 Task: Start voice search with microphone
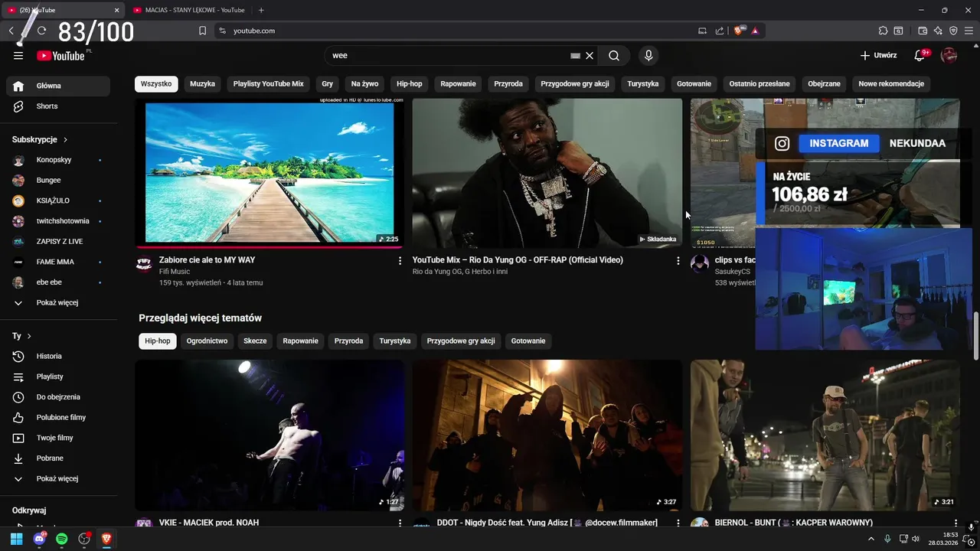[x=648, y=55]
